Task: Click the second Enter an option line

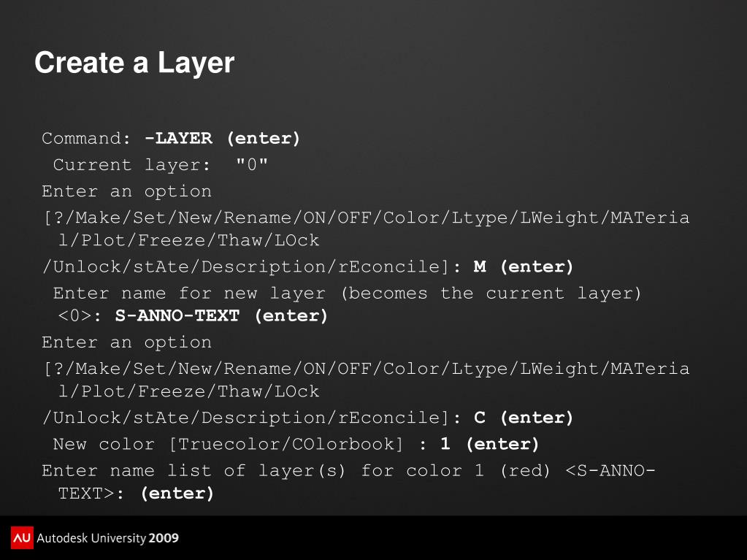Action: point(127,342)
